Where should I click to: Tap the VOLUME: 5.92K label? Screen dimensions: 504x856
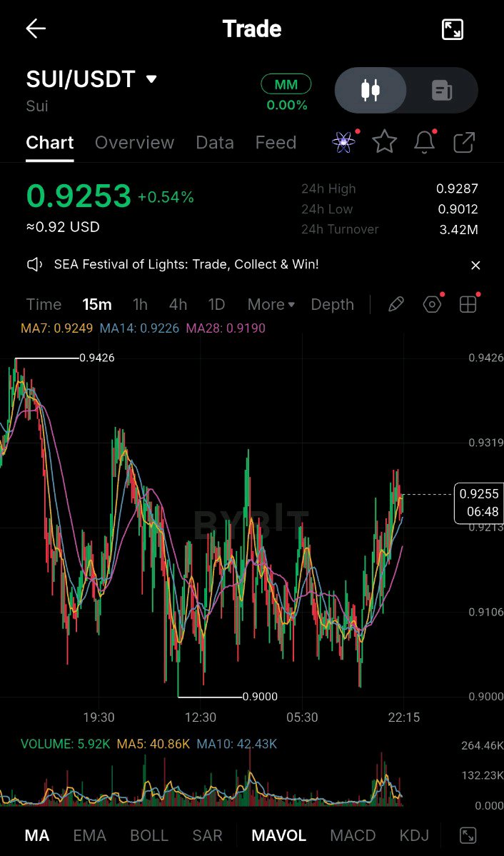click(66, 743)
